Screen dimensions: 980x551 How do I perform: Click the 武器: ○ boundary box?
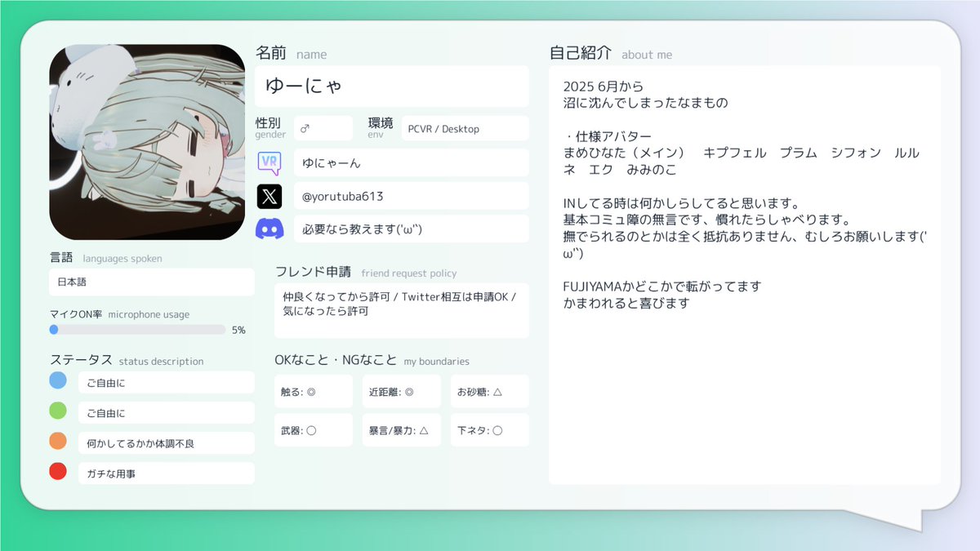tap(314, 429)
